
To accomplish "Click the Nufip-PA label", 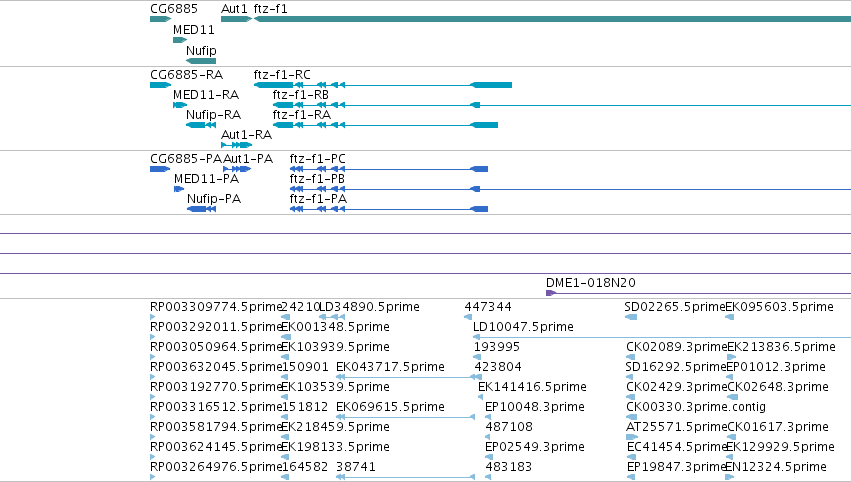I will point(214,199).
